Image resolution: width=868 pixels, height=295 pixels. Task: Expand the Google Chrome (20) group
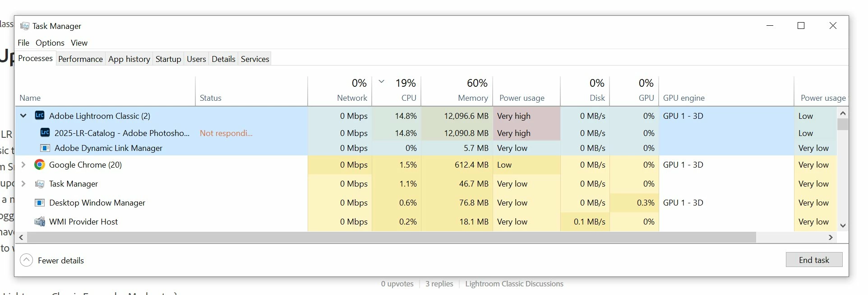coord(23,164)
